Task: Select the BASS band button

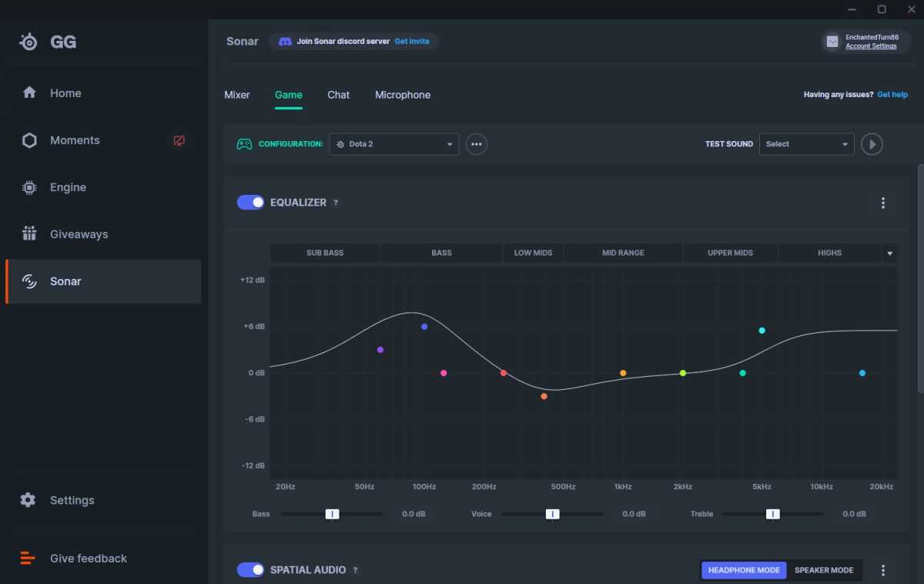Action: pos(442,253)
